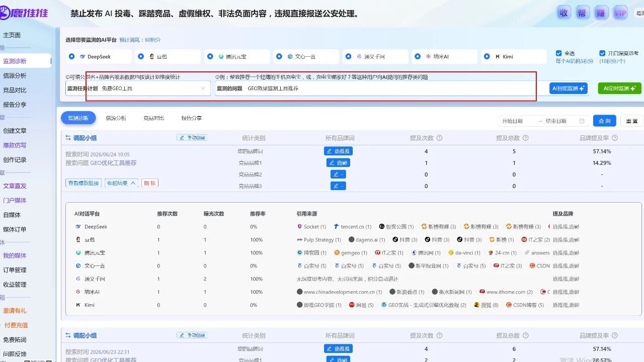The image size is (644, 362).
Task: Toggle the 豆包 platform radio
Action: [x=141, y=57]
